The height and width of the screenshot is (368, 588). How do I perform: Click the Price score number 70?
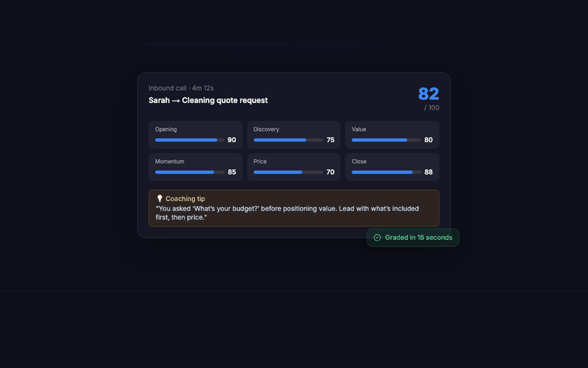330,172
